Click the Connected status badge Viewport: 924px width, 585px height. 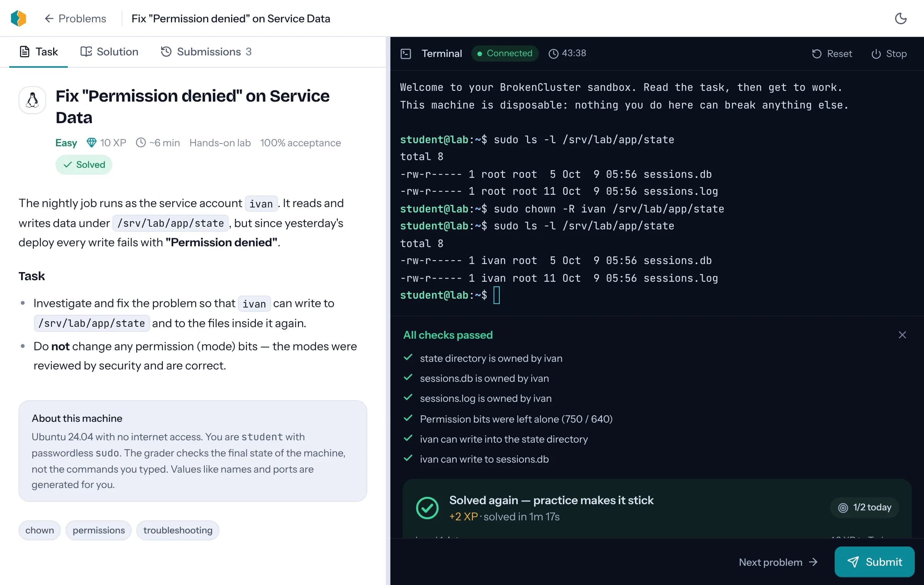tap(504, 53)
